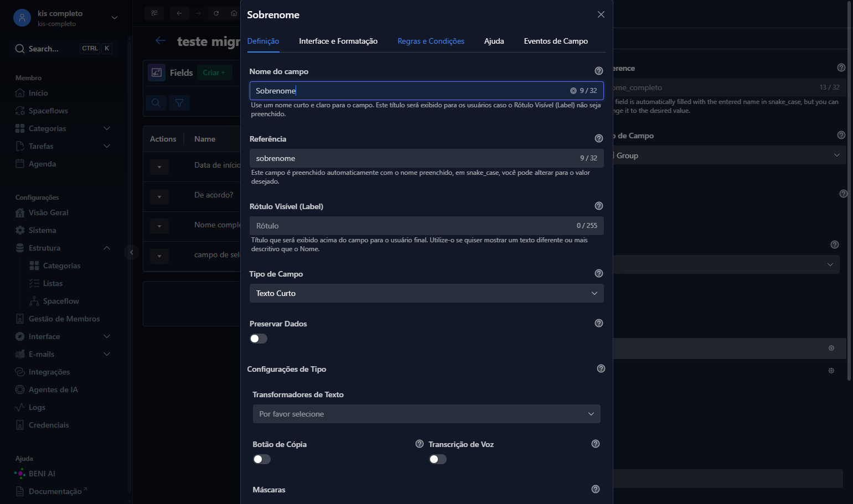Open the Documentação link in the sidebar
The image size is (853, 504).
point(51,491)
